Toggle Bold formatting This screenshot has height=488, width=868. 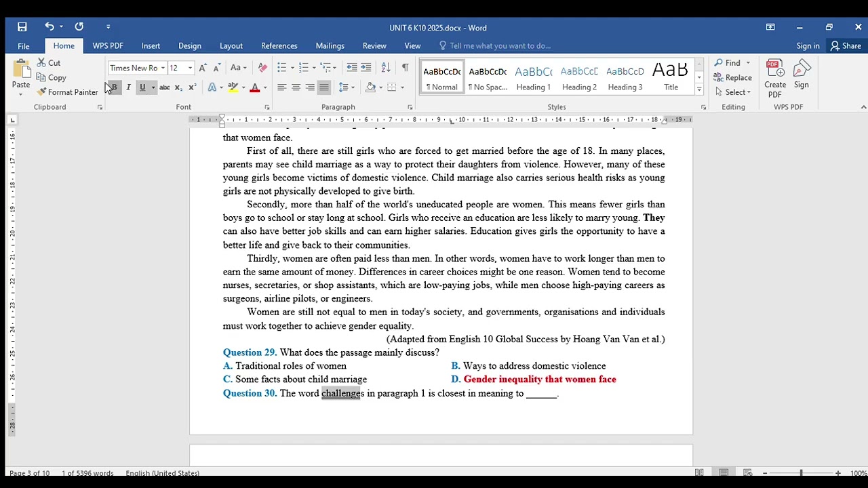click(115, 87)
